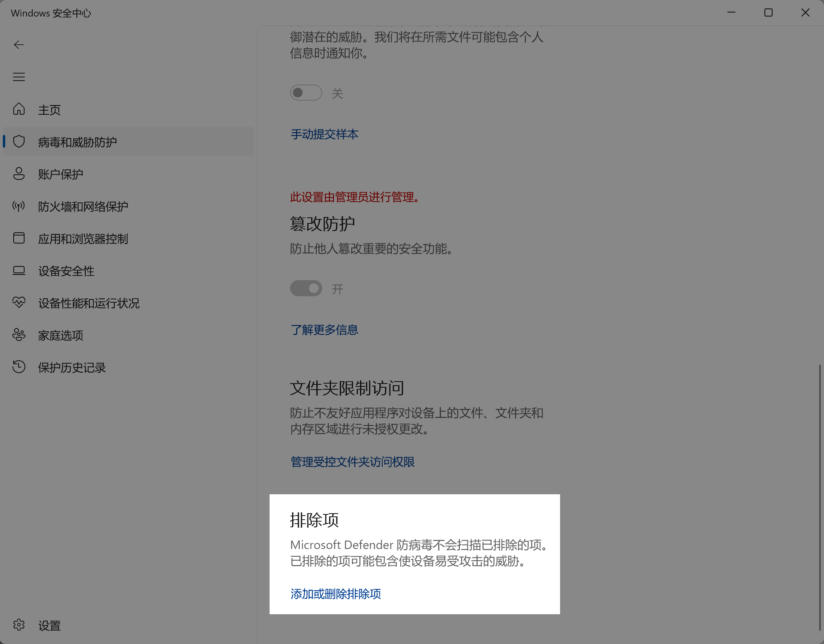Switch to 病毒和威胁防护 section
824x644 pixels.
(76, 142)
